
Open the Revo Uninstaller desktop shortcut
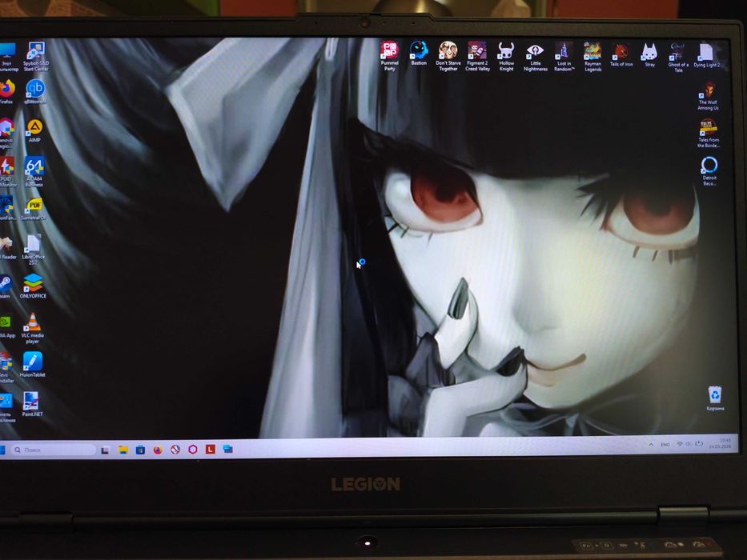tap(6, 368)
